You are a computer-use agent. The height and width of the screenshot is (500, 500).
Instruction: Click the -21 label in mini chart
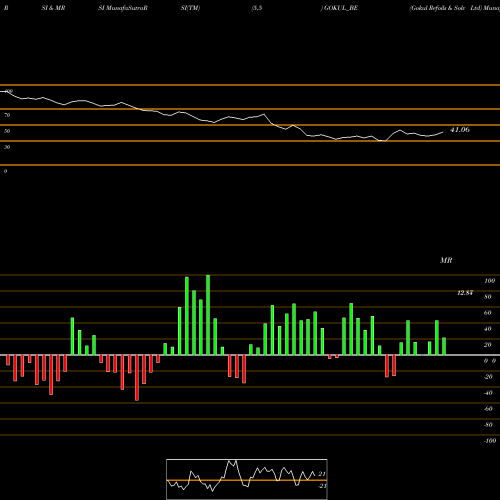click(322, 486)
